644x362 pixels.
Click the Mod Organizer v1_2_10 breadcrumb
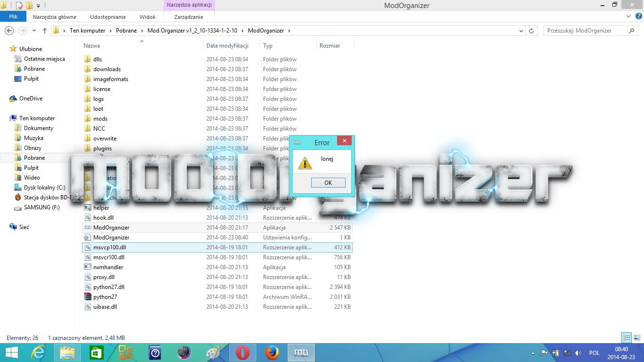click(x=192, y=31)
